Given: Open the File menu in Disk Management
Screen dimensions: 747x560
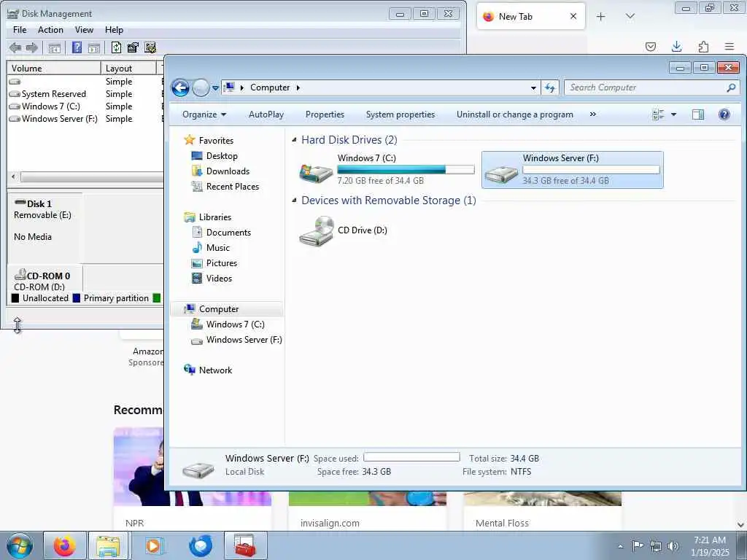Looking at the screenshot, I should pos(20,29).
